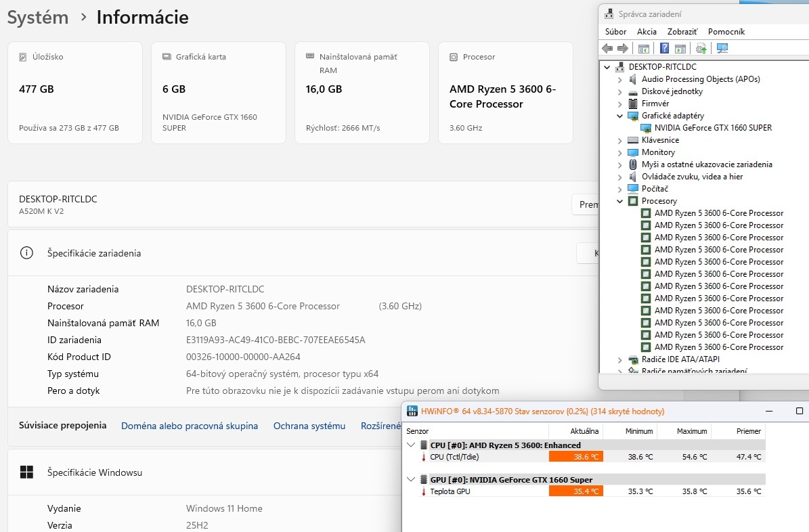Screen dimensions: 809x532
Task: Click the Back arrow in Device Manager toolbar
Action: 607,48
